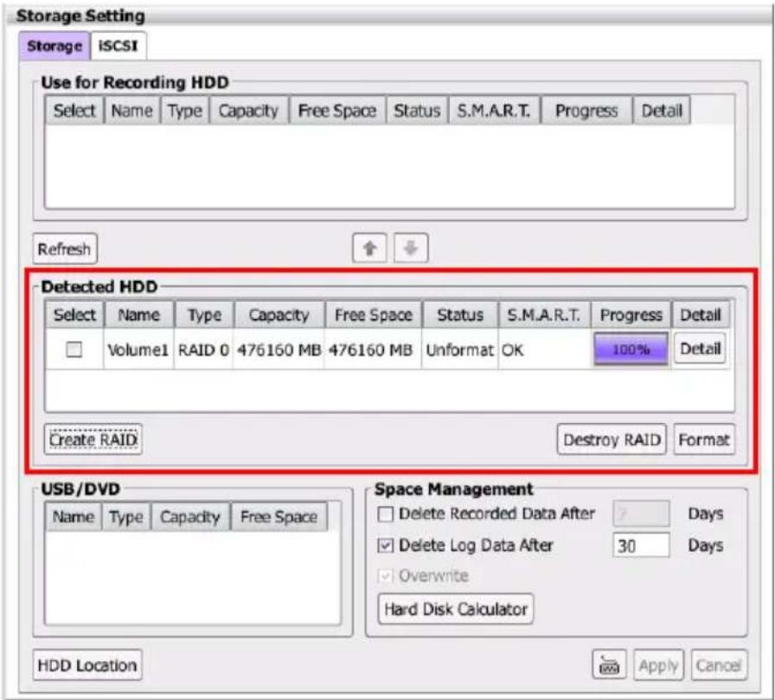Click the log data days field showing 30
The height and width of the screenshot is (700, 775).
point(641,546)
